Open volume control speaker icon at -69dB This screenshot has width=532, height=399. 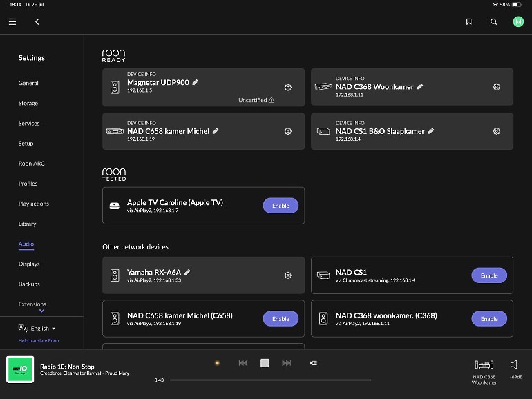click(513, 364)
